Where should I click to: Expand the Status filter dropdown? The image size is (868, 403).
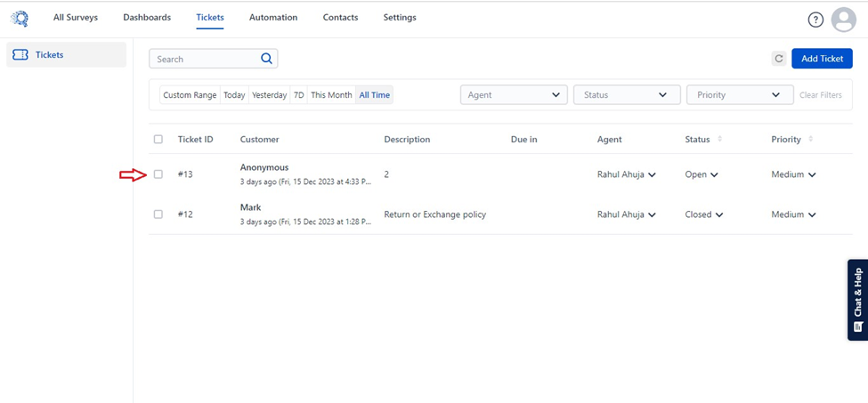627,95
